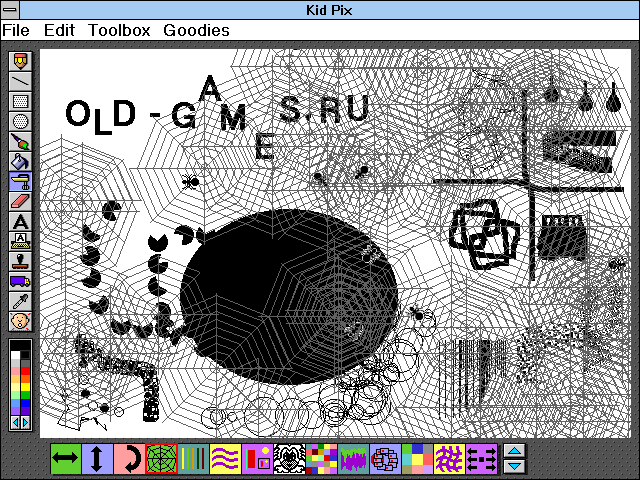This screenshot has width=640, height=480.
Task: Open the File menu
Action: tap(16, 31)
